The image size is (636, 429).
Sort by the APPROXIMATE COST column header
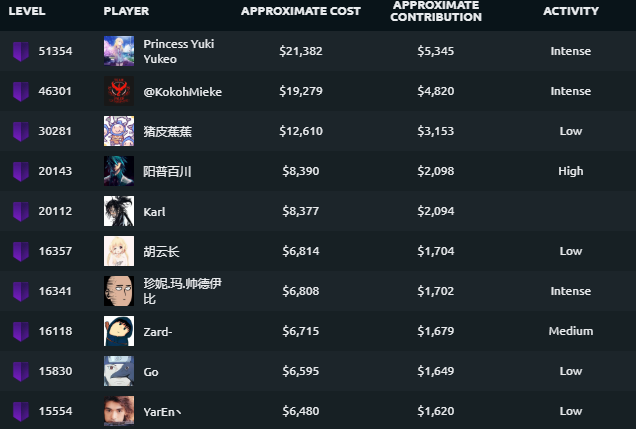pyautogui.click(x=301, y=11)
